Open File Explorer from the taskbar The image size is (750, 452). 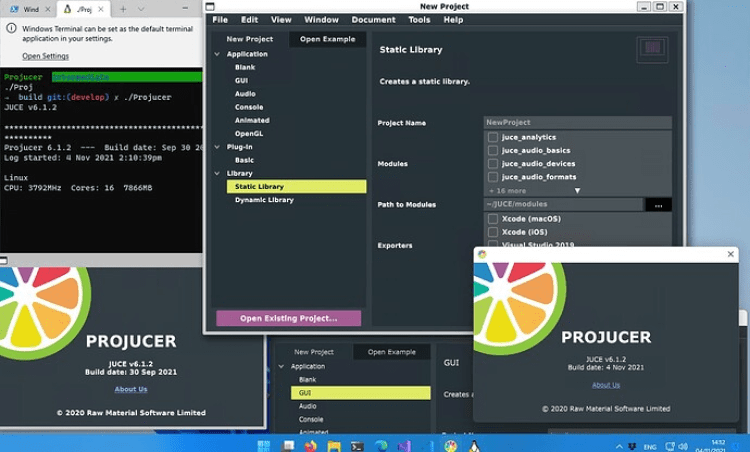click(x=334, y=446)
